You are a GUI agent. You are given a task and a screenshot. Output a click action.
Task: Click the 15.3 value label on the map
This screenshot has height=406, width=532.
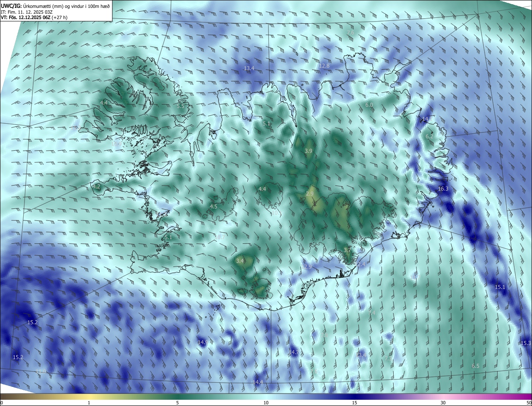[x=526, y=343]
